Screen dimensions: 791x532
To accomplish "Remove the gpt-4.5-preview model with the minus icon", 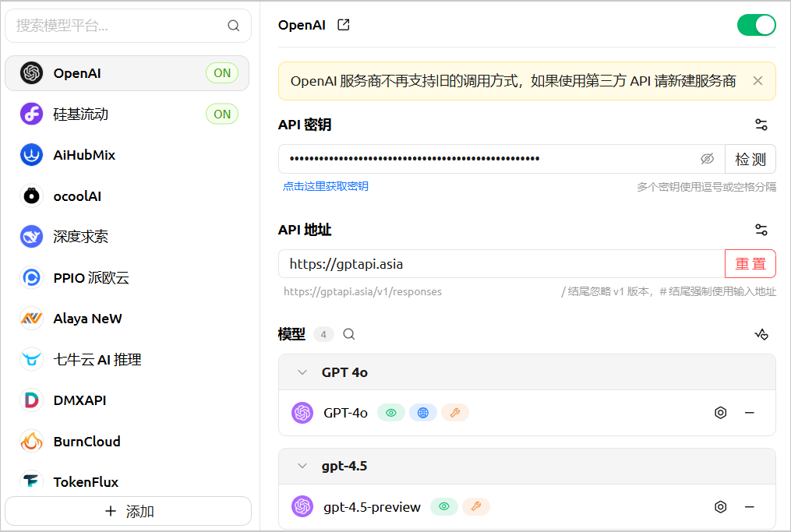I will tap(750, 507).
